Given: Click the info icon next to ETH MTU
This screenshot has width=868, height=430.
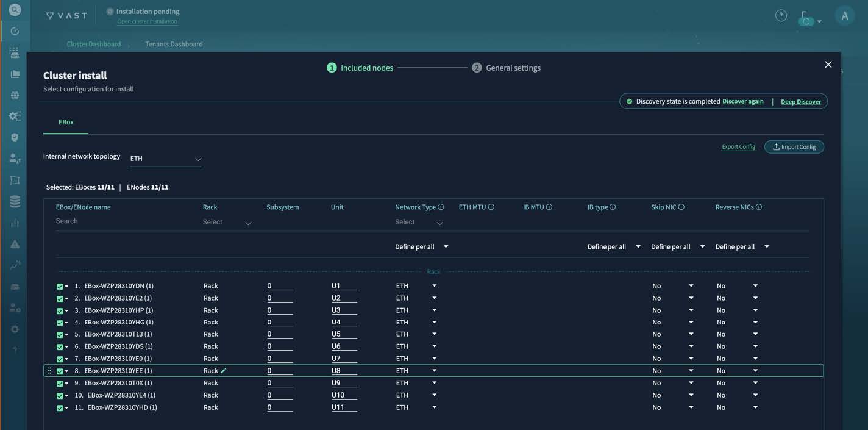Looking at the screenshot, I should [x=491, y=207].
